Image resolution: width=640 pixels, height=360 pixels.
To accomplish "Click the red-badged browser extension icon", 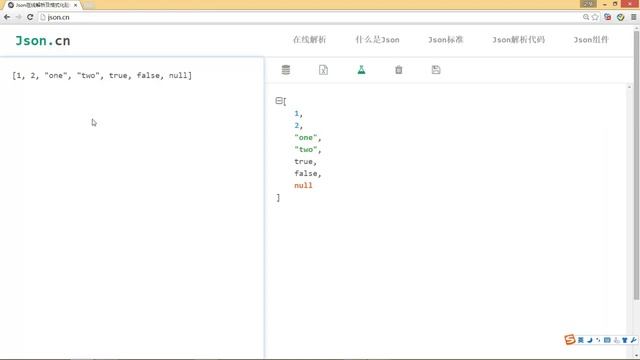I will pyautogui.click(x=608, y=17).
